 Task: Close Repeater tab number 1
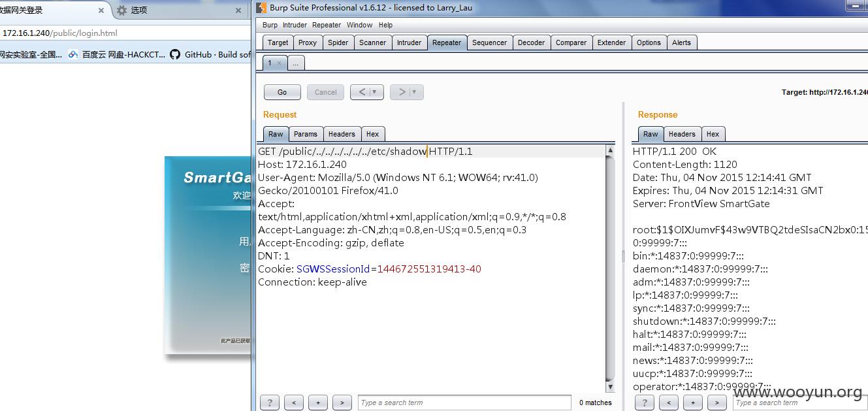[279, 63]
